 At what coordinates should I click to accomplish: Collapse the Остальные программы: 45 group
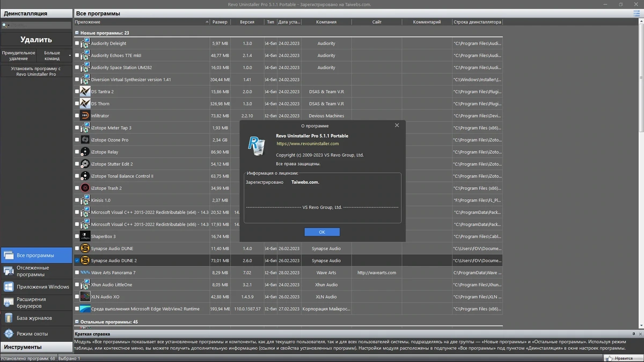(x=77, y=322)
